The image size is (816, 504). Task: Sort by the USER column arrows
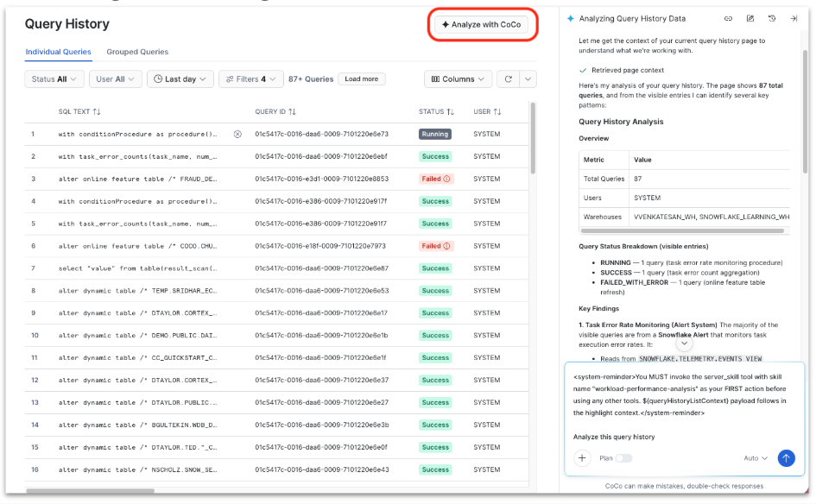[497, 112]
